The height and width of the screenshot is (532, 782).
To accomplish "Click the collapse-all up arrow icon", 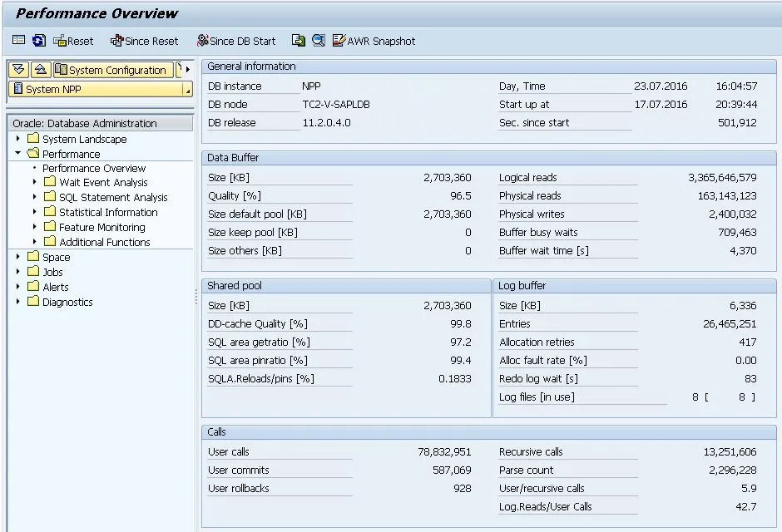I will 41,70.
